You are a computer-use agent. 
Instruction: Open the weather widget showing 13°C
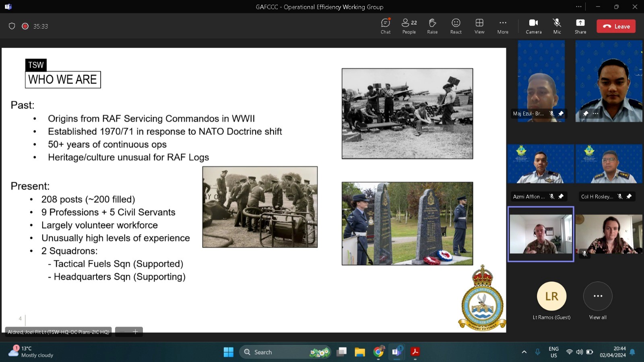(x=31, y=352)
